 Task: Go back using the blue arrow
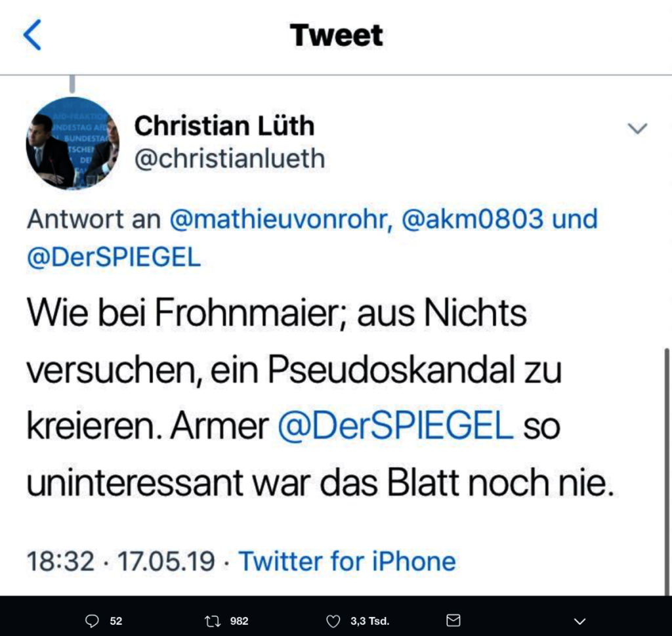tap(32, 35)
